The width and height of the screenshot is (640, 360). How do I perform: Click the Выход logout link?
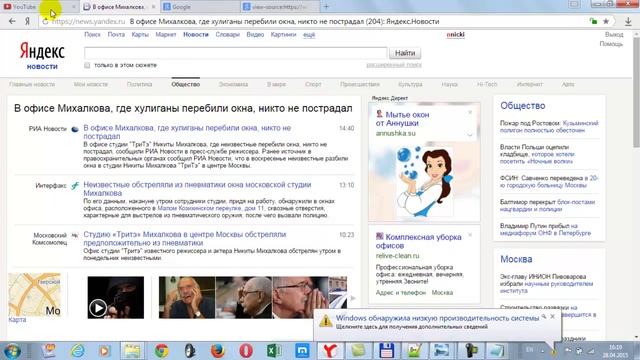pos(614,35)
